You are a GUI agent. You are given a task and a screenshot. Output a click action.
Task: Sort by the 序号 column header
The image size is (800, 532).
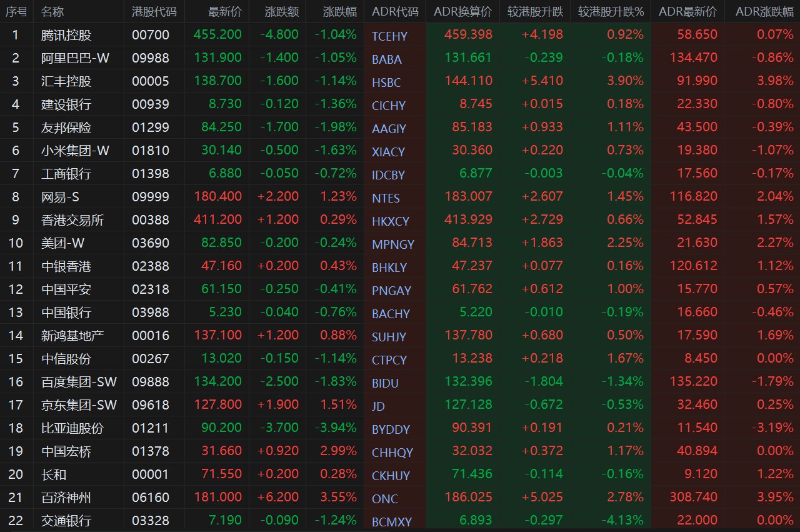[16, 11]
